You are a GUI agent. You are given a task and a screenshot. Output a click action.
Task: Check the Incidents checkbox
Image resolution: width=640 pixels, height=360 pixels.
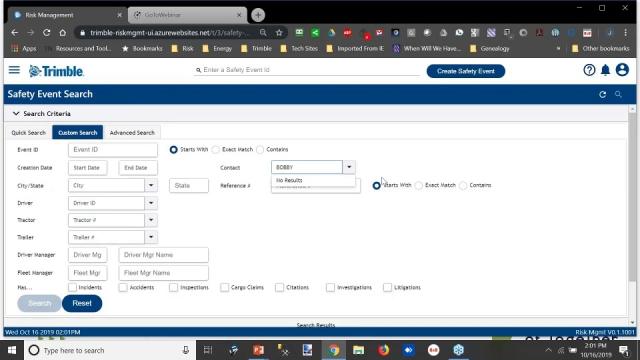coord(73,287)
